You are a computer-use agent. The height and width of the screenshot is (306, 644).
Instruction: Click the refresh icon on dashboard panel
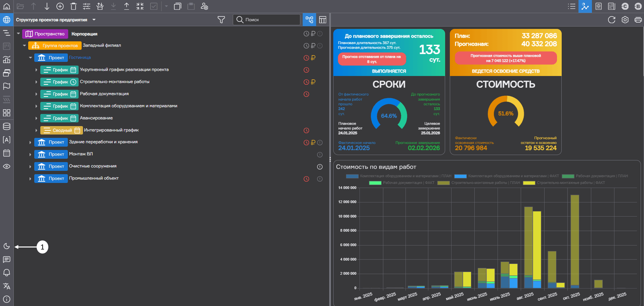611,20
